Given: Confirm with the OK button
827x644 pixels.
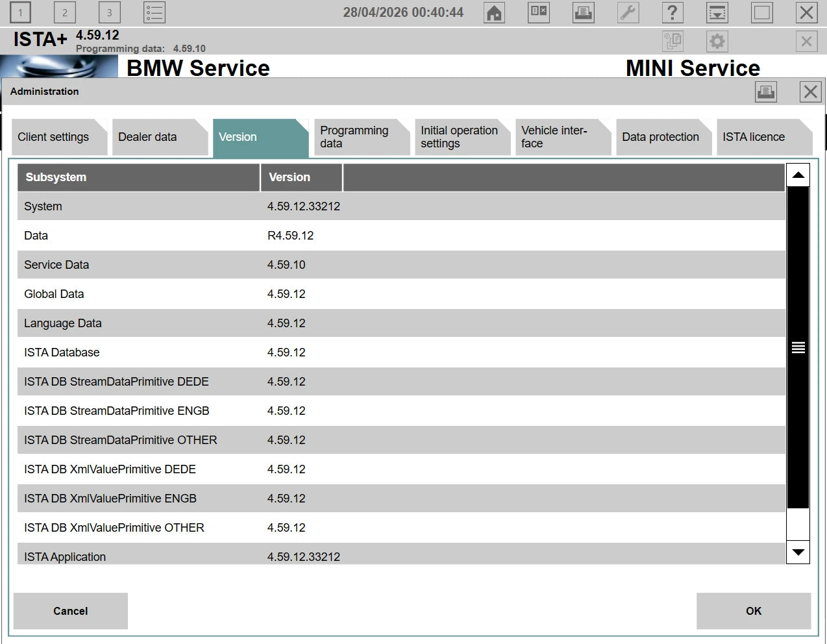Looking at the screenshot, I should click(754, 611).
